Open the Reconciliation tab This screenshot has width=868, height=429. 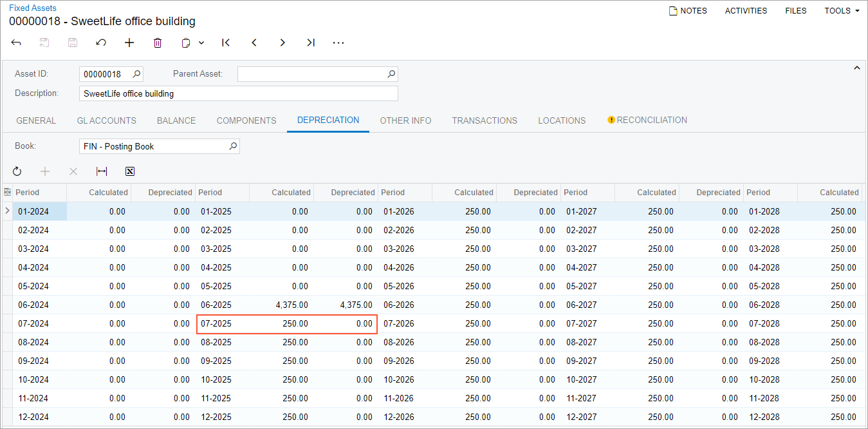647,120
